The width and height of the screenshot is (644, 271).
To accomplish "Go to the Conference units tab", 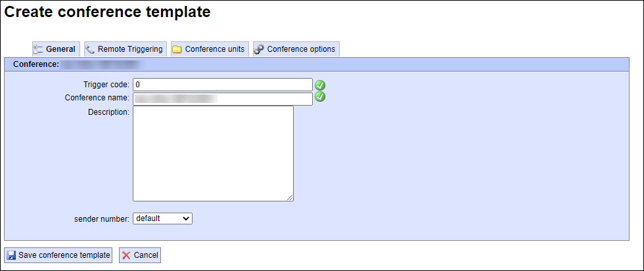I will (210, 49).
